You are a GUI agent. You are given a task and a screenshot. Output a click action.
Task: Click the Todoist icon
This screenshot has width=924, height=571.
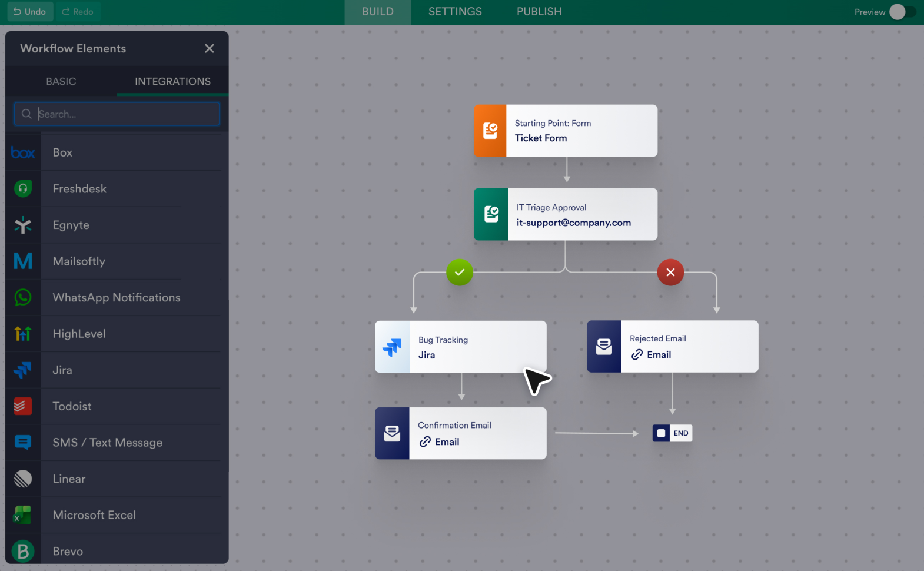click(x=23, y=406)
